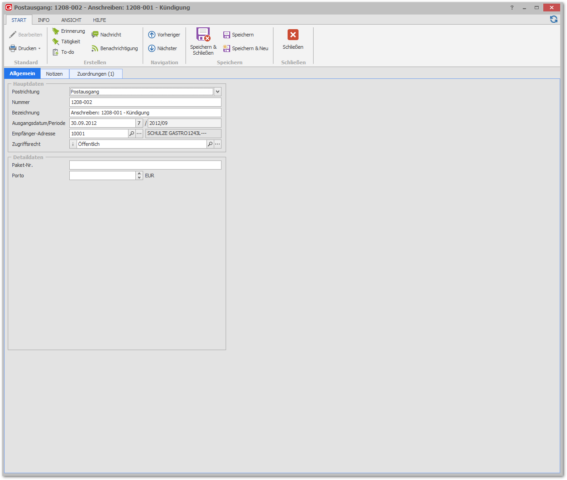The width and height of the screenshot is (567, 480).
Task: Create a new To-do item
Action: (63, 52)
